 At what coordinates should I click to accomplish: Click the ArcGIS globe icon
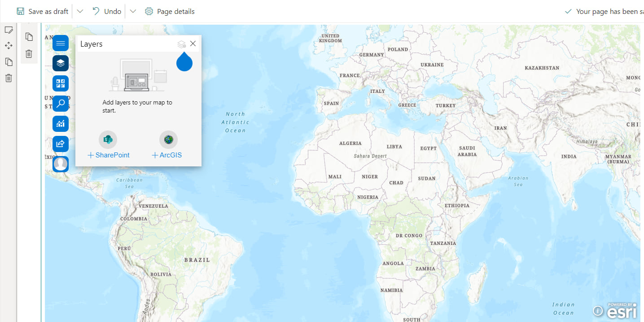pyautogui.click(x=168, y=139)
